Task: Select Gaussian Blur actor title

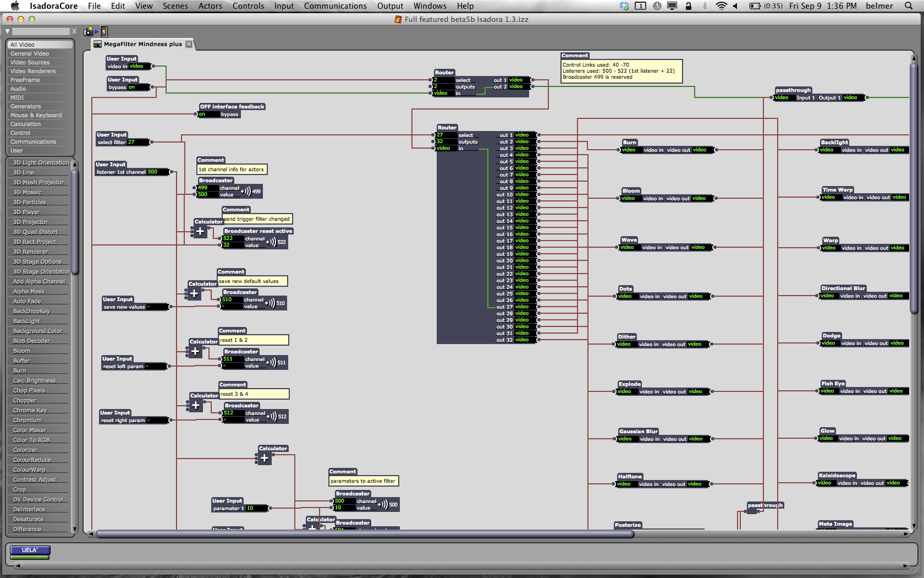Action: [x=638, y=432]
